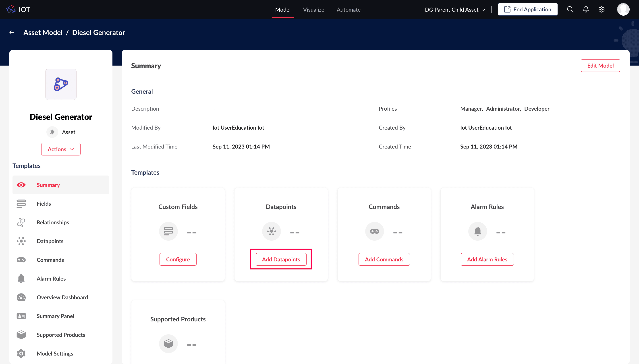Open Supported Products sidebar entry
Screen dimensions: 639x364
(61, 335)
